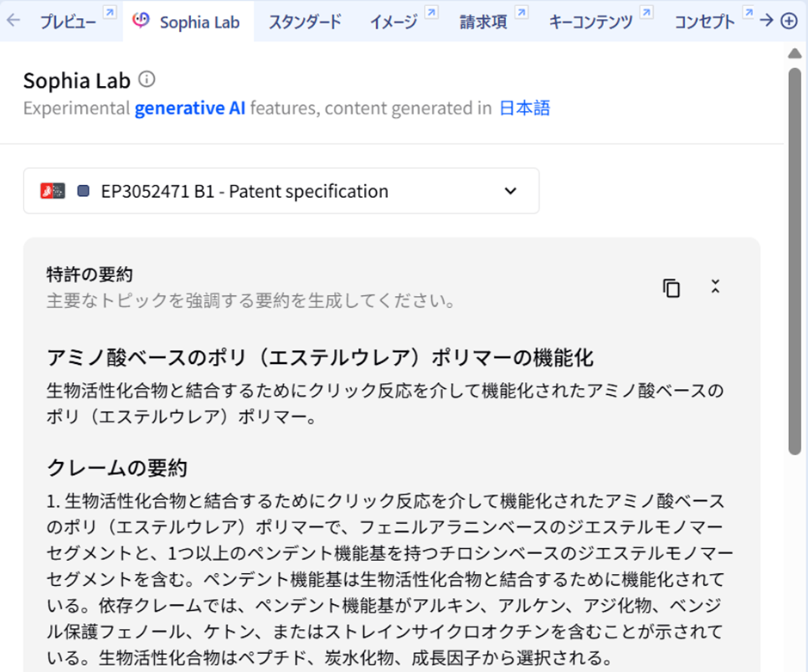Click the Sophia Lab info icon

[147, 79]
